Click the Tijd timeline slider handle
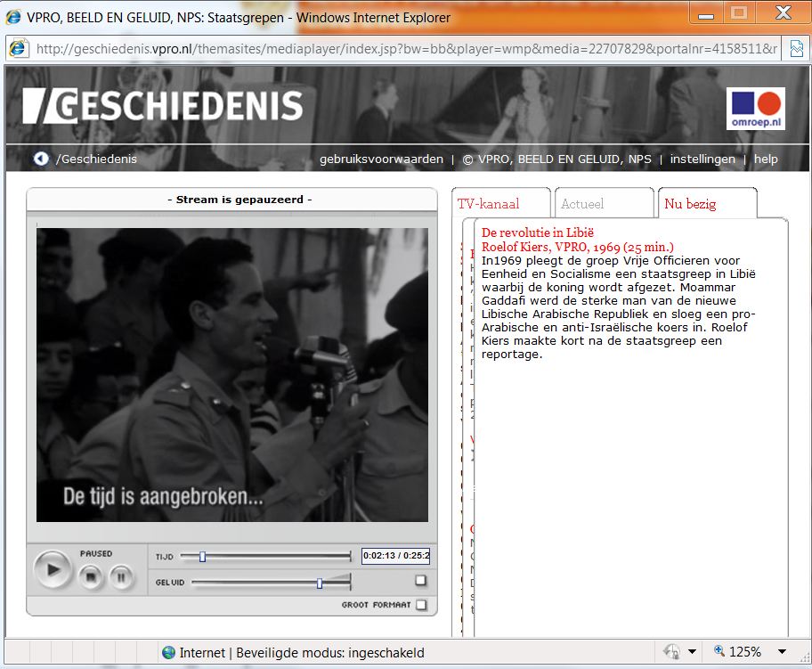The image size is (812, 669). [x=202, y=557]
